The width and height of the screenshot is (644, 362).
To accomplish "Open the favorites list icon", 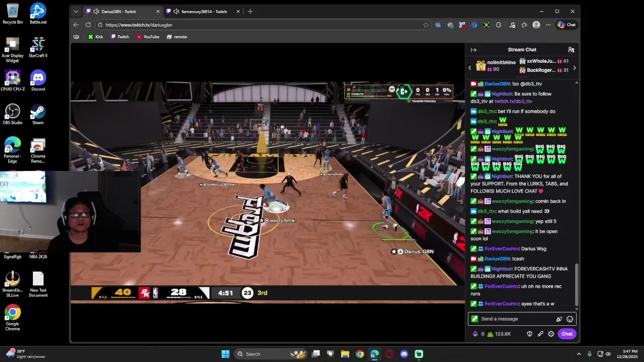I will click(524, 25).
